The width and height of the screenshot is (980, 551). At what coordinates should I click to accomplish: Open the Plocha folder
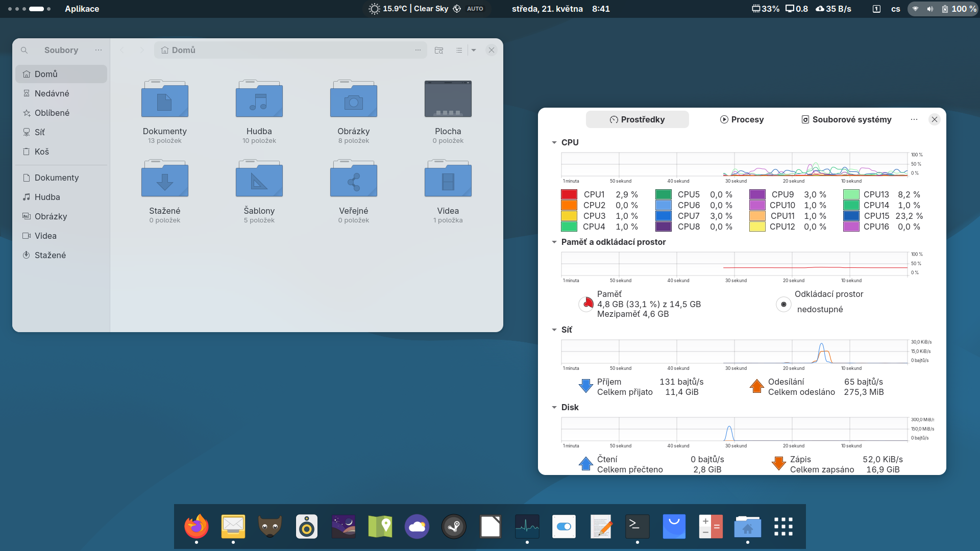(448, 112)
